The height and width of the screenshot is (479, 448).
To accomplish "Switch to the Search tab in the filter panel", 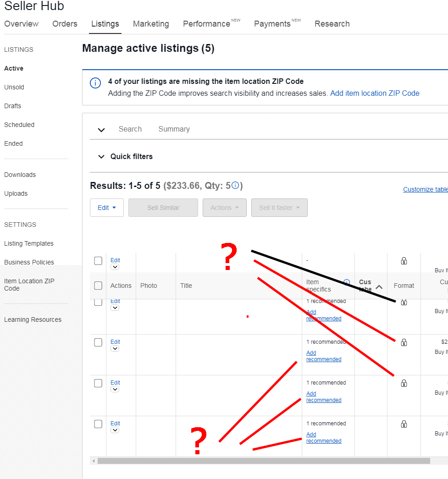I will pyautogui.click(x=130, y=129).
